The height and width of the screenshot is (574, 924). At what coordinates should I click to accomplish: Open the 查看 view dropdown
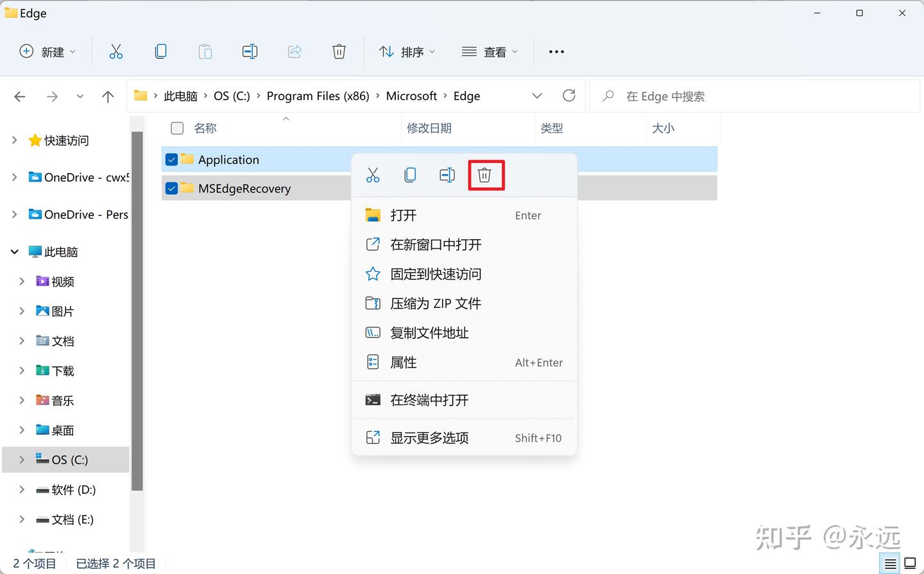pyautogui.click(x=490, y=51)
